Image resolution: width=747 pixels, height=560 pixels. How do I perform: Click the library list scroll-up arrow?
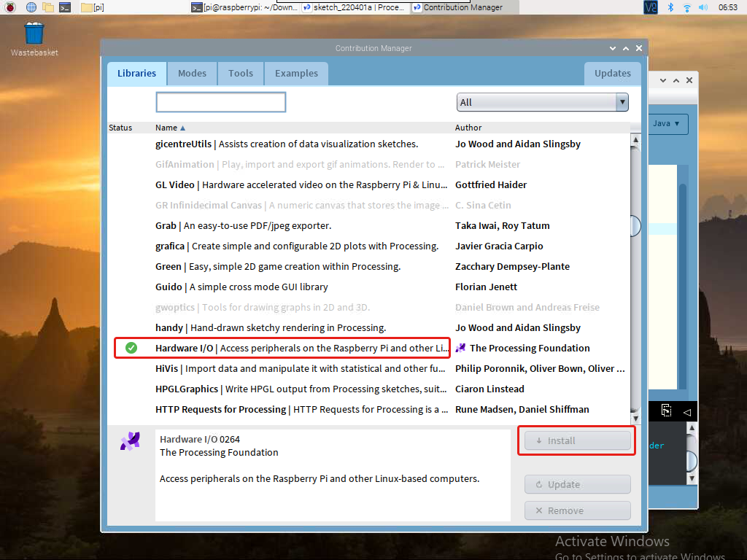coord(635,139)
